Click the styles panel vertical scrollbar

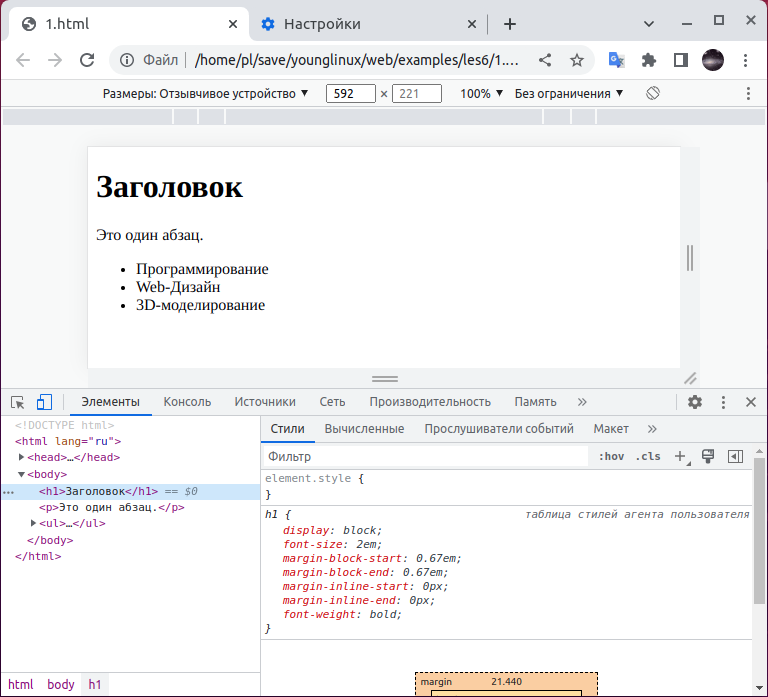pyautogui.click(x=759, y=531)
